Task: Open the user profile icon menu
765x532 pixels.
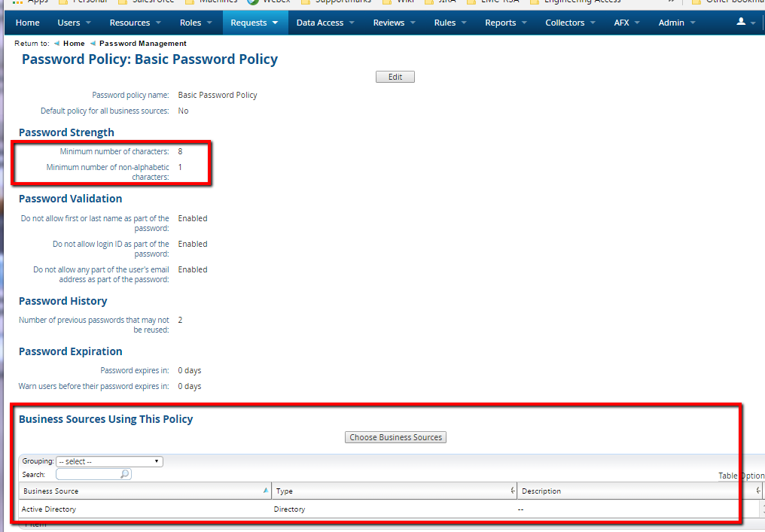Action: click(745, 23)
